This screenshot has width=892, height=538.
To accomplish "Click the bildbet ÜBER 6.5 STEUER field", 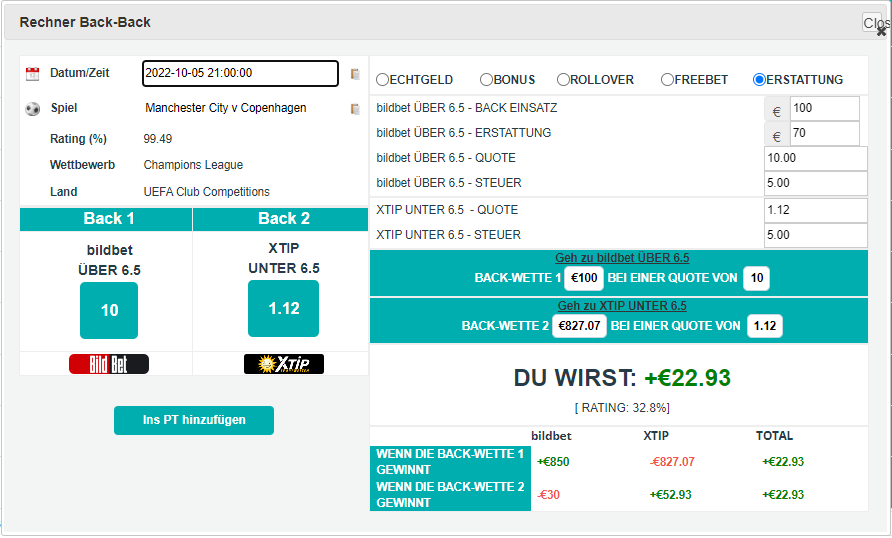I will 816,183.
